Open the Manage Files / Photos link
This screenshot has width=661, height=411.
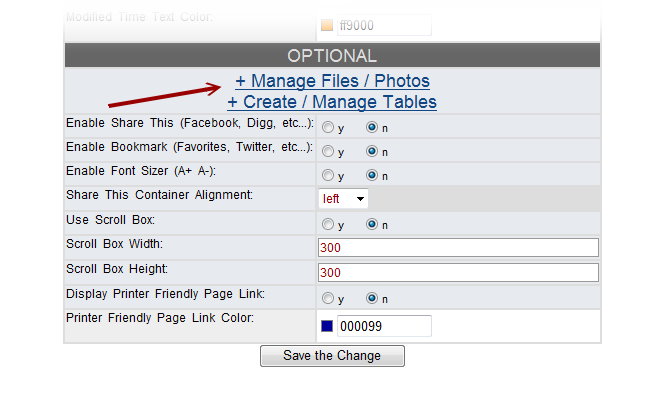coord(332,81)
